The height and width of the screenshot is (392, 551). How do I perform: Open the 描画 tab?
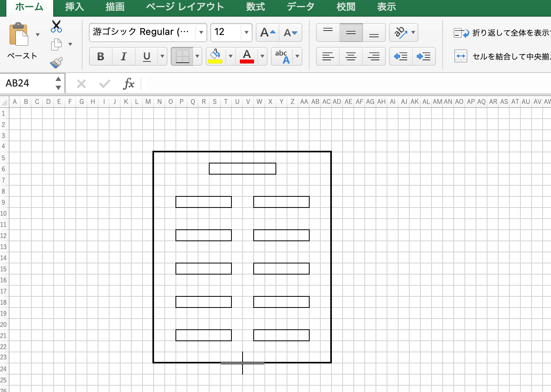115,7
